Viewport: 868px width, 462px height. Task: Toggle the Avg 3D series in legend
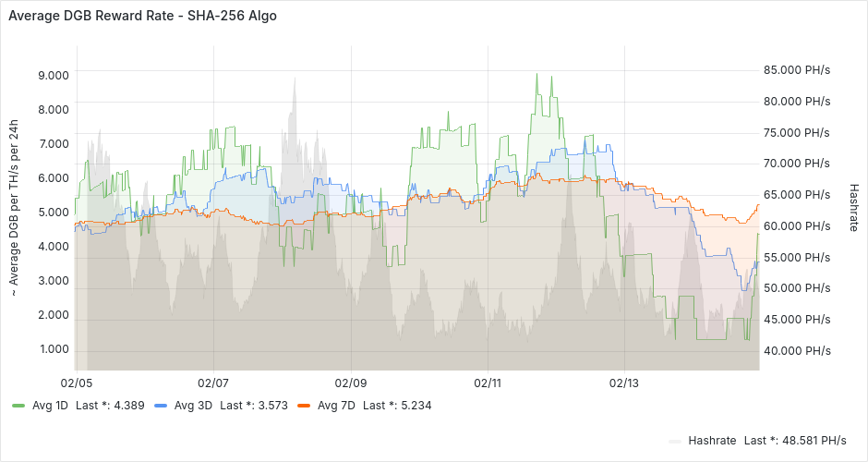(x=192, y=405)
